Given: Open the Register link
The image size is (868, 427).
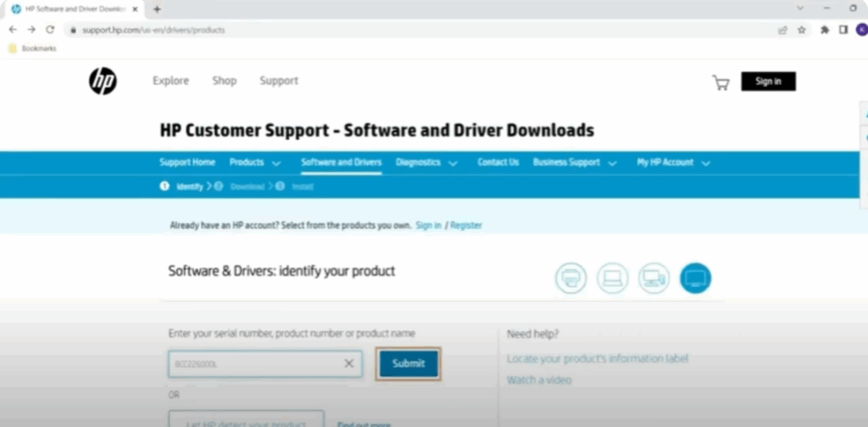Looking at the screenshot, I should tap(466, 225).
